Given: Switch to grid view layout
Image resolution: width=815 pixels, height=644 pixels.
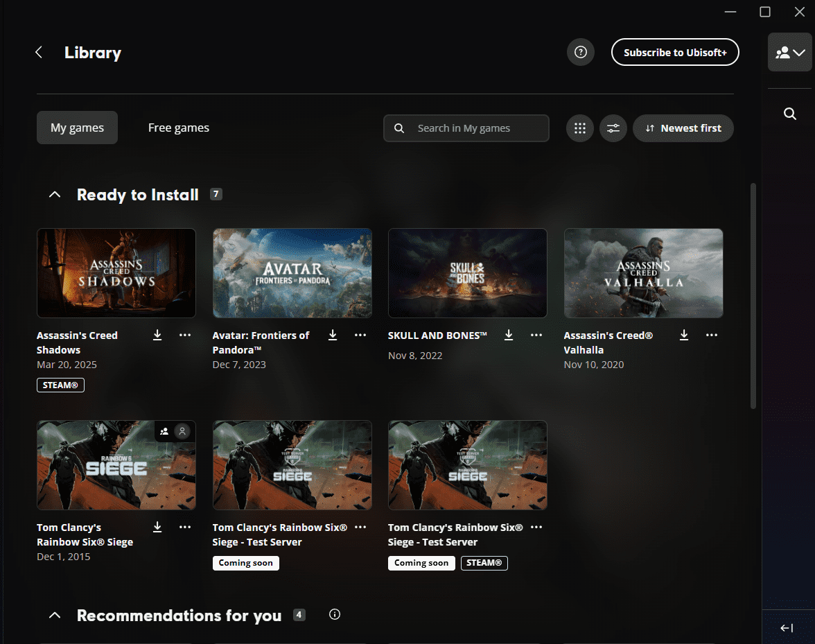Looking at the screenshot, I should point(579,128).
